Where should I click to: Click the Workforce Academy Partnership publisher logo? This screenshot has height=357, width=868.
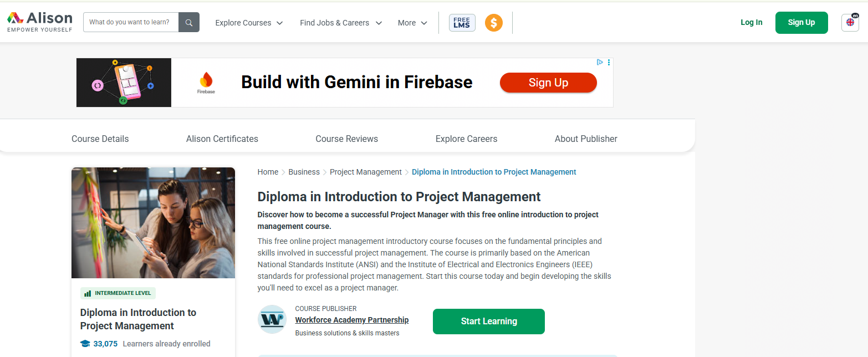point(272,319)
